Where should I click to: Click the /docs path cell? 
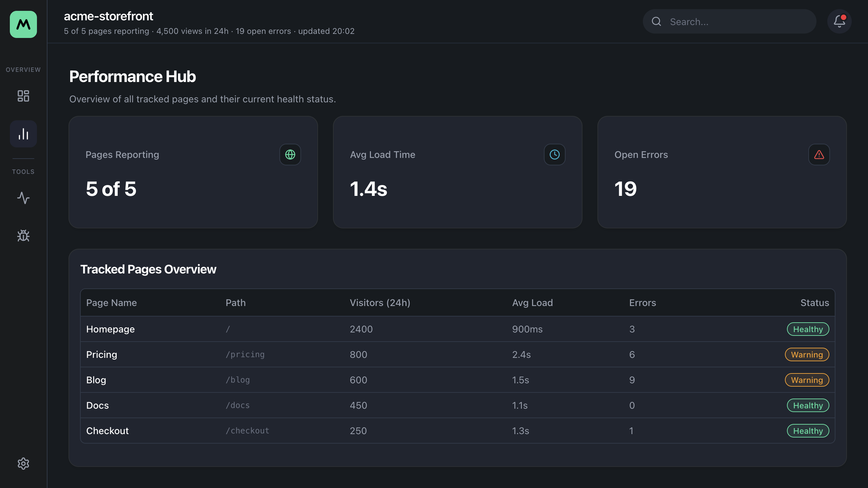coord(238,405)
